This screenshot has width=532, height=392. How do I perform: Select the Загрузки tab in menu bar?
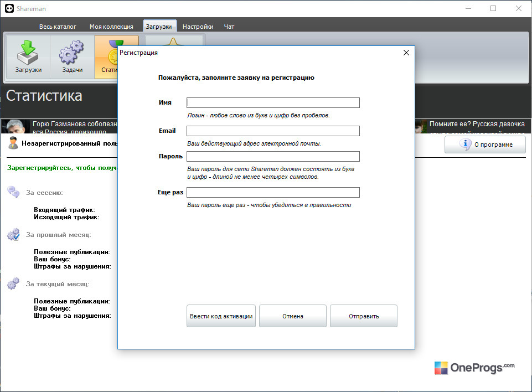tap(159, 27)
